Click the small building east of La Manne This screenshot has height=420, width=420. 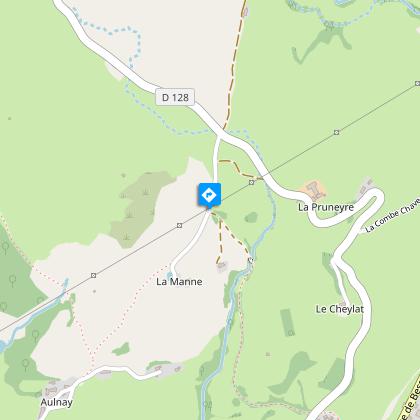pyautogui.click(x=222, y=266)
